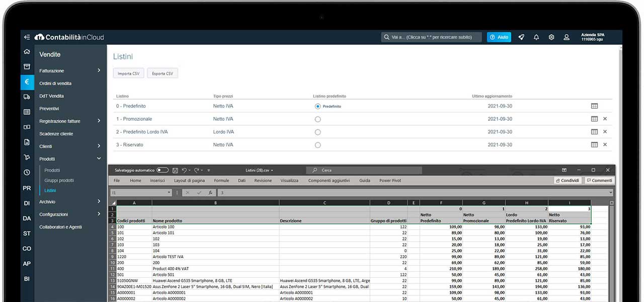Open Ordini di vendita in sidebar
Screen dimensions: 644x302
point(55,83)
